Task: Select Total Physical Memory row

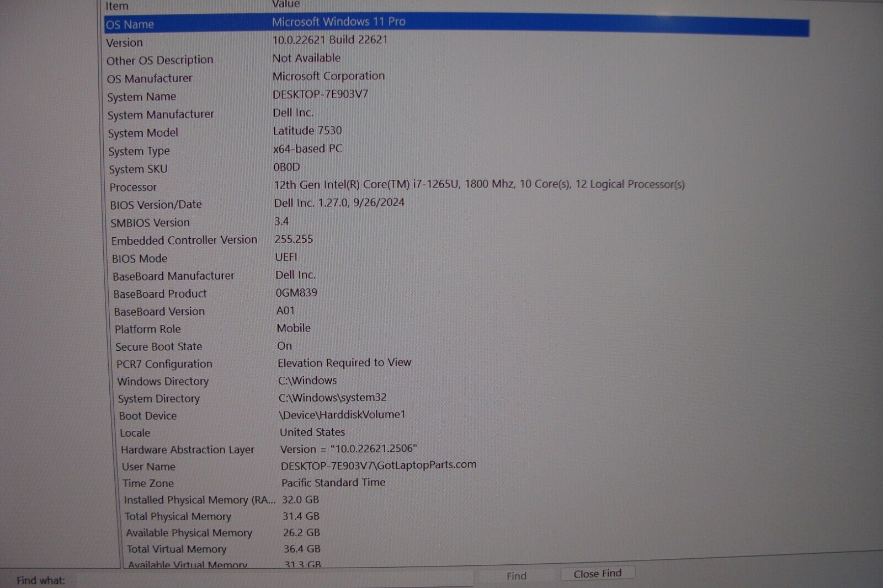Action: point(178,517)
